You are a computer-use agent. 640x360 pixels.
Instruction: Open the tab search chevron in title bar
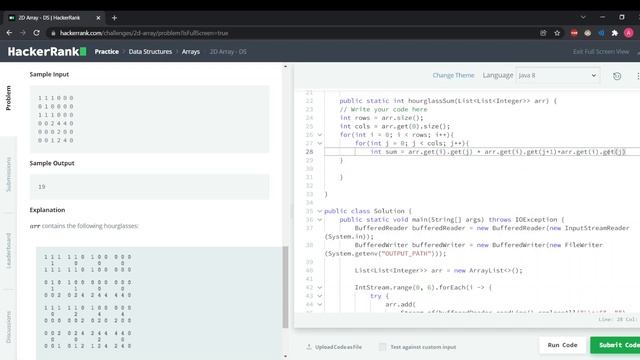pyautogui.click(x=583, y=18)
